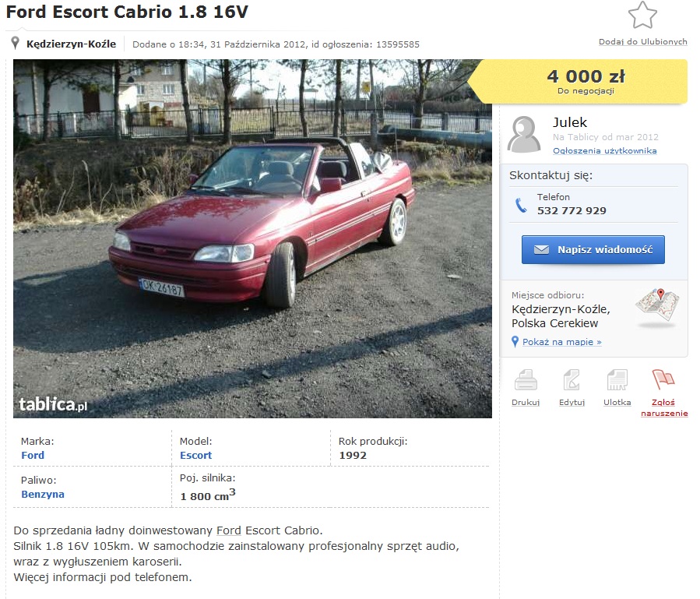Screen dimensions: 700x599
Task: Click the Zgłoś naruszenie text link
Action: pyautogui.click(x=664, y=408)
